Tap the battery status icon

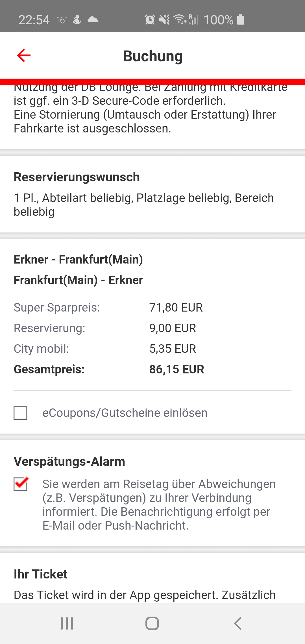click(241, 20)
